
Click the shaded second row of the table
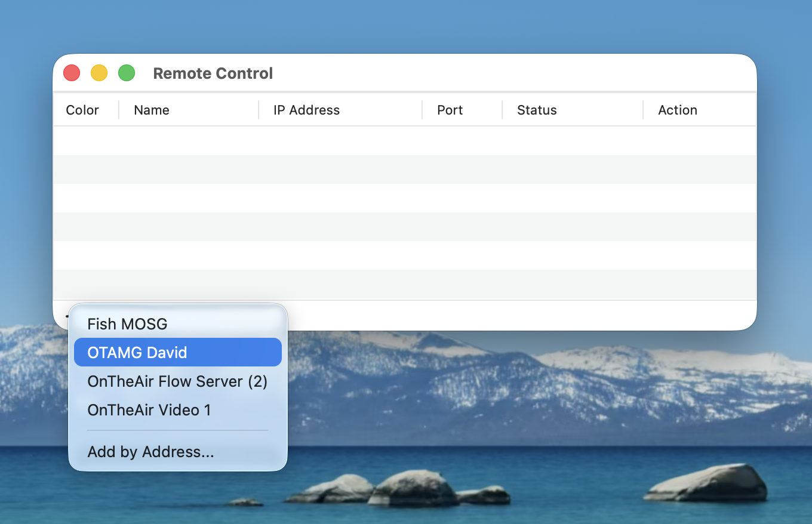[x=406, y=169]
